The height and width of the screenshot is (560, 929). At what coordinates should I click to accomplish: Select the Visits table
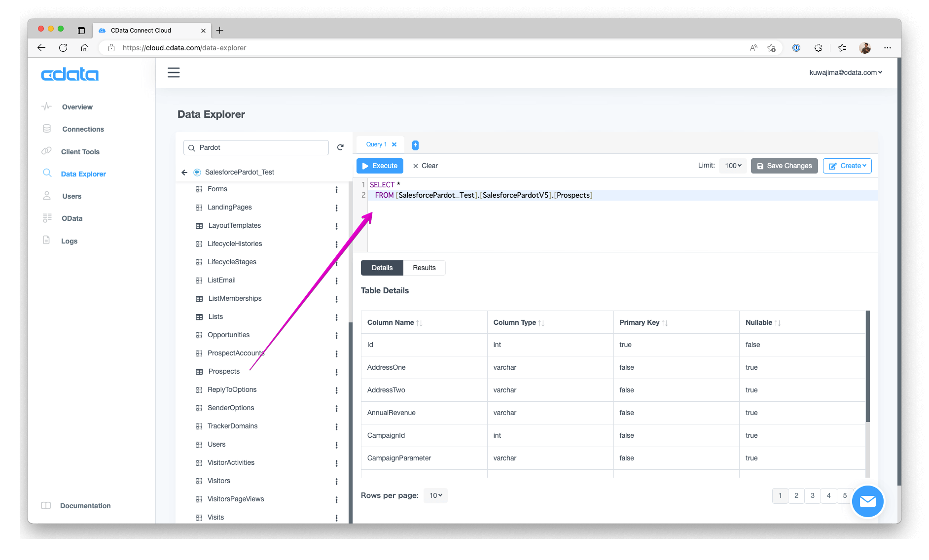[x=215, y=518]
